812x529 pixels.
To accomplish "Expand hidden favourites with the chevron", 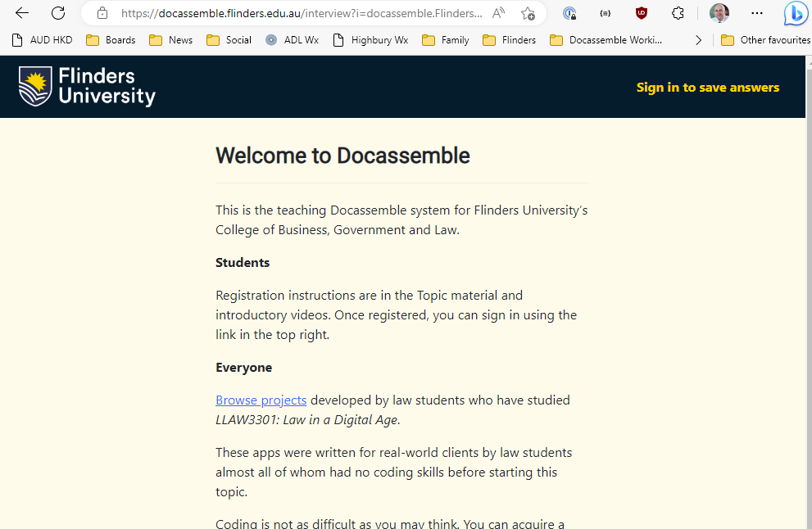I will (698, 39).
